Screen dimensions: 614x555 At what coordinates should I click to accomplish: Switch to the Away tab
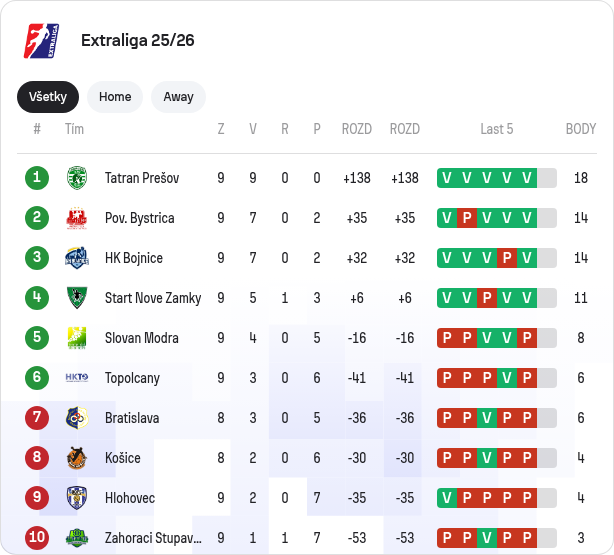point(178,97)
